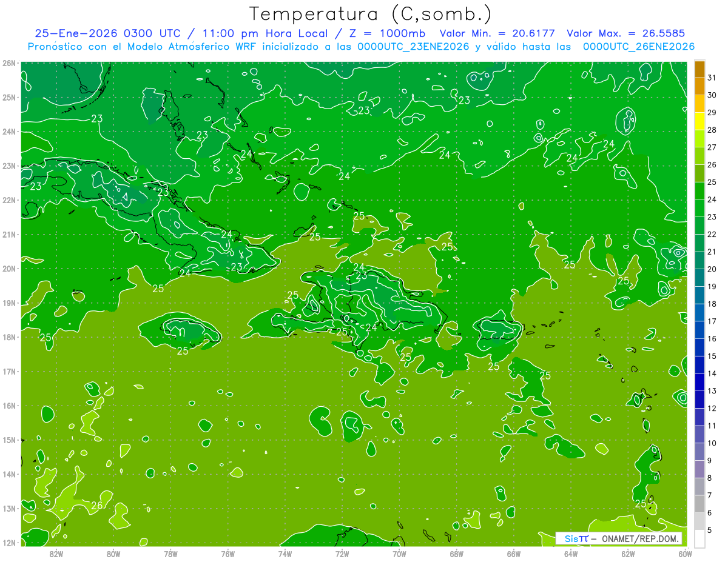Viewport: 728px width, 562px height.
Task: Click the 72W longitude axis label
Action: click(342, 554)
